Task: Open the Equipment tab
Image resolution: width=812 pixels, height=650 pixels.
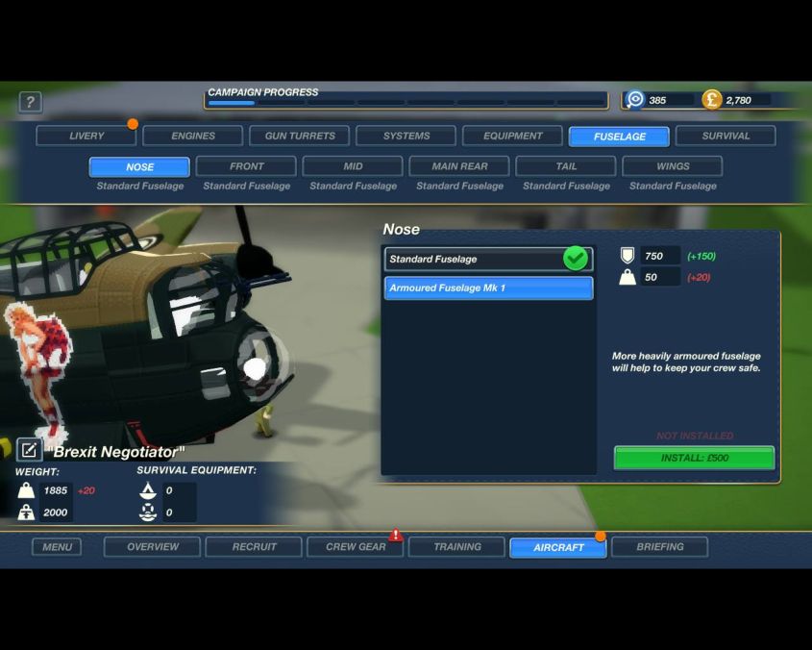Action: 513,136
